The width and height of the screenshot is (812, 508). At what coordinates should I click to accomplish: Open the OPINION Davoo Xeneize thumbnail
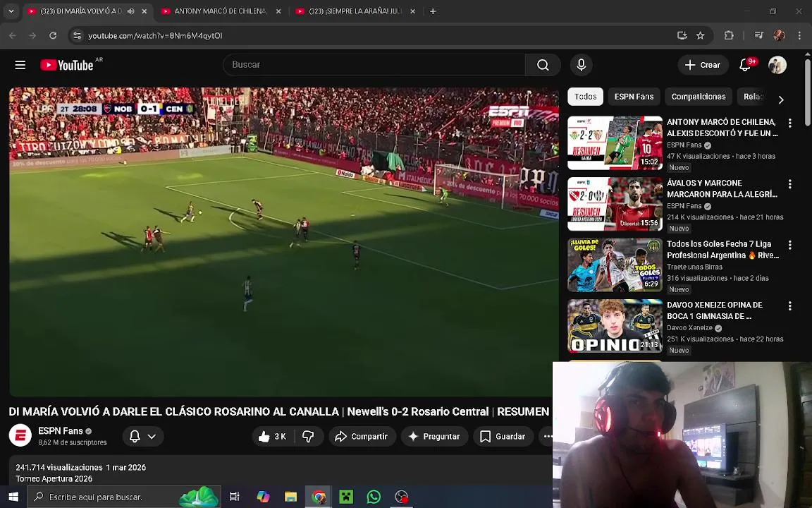click(615, 326)
